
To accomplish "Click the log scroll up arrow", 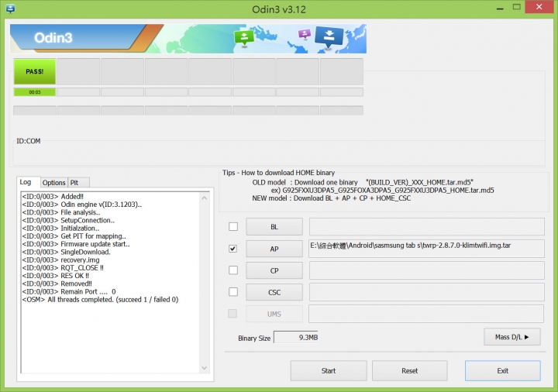I will [205, 198].
